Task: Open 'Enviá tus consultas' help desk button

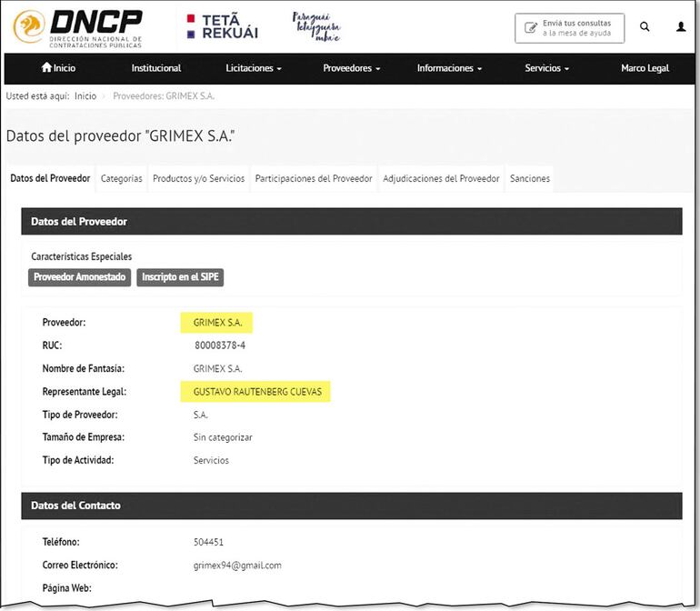Action: [569, 28]
